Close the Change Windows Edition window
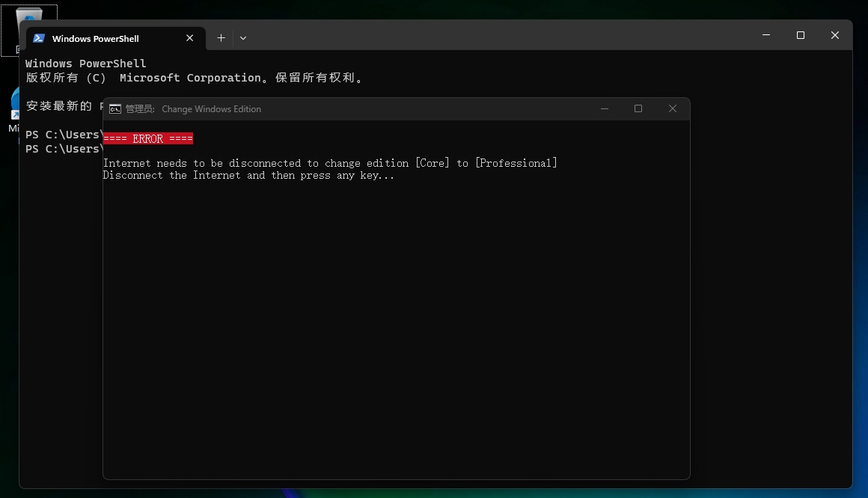868x498 pixels. (x=673, y=108)
